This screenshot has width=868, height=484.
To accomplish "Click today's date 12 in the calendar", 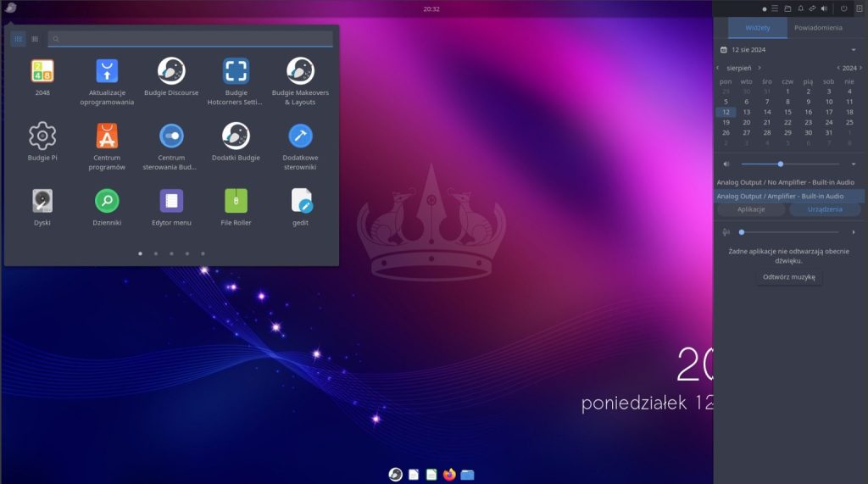I will [726, 112].
